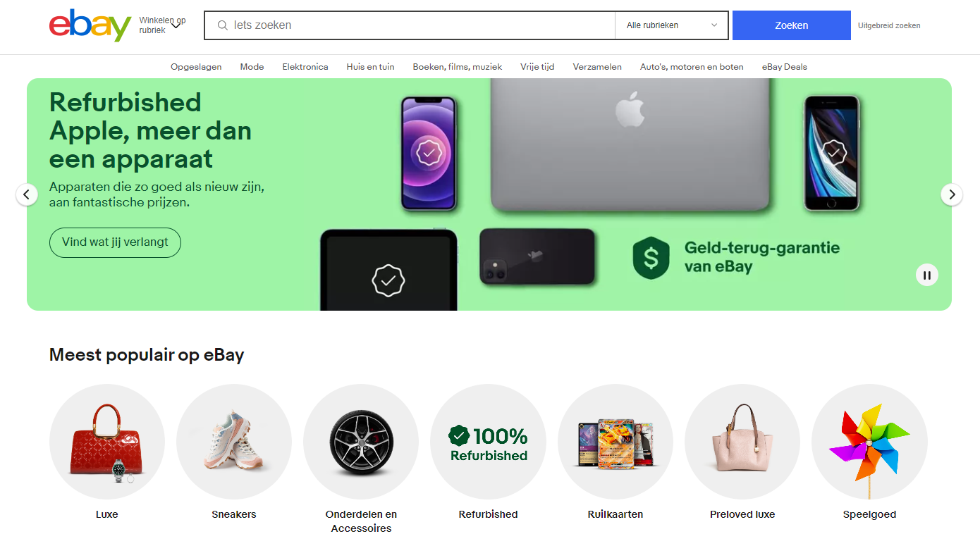
Task: Focus the Iets zoeken search field
Action: click(x=410, y=25)
